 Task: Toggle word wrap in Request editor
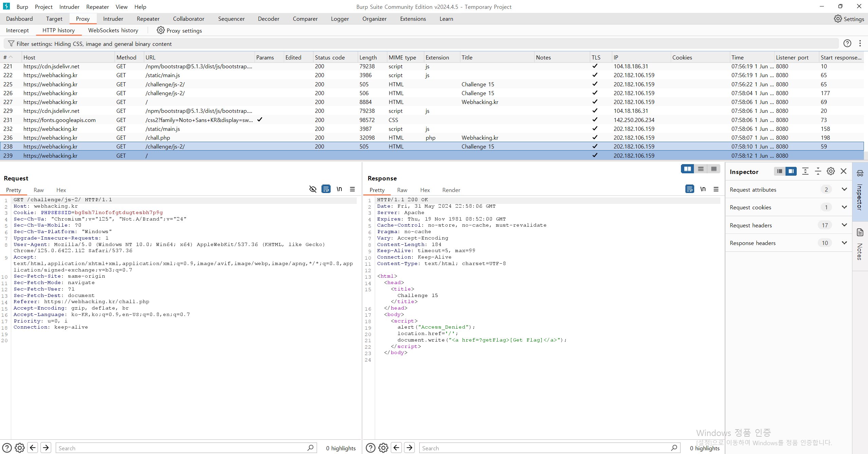326,189
